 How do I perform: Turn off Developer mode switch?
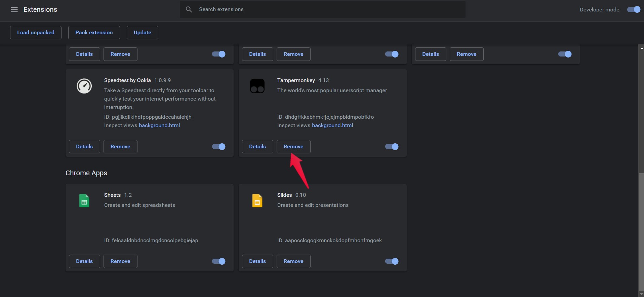tap(634, 9)
